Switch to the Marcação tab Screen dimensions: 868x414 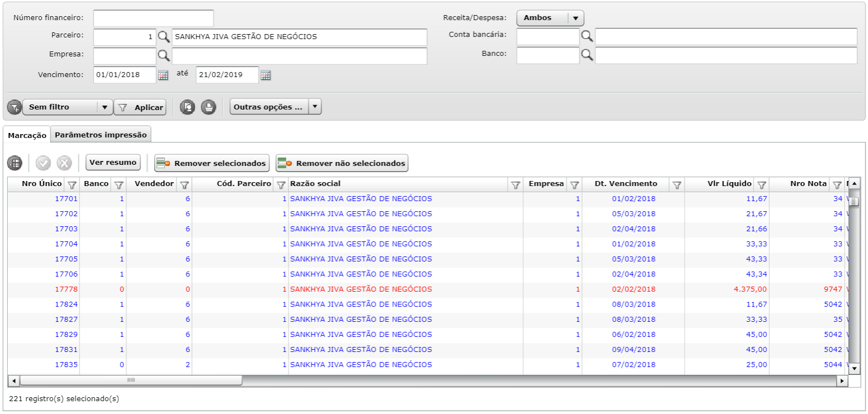click(x=27, y=135)
